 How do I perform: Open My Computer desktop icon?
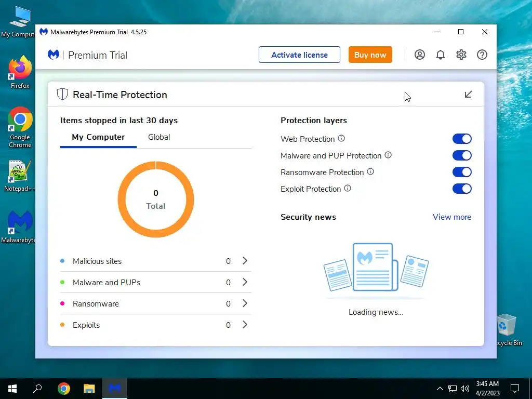(x=18, y=22)
